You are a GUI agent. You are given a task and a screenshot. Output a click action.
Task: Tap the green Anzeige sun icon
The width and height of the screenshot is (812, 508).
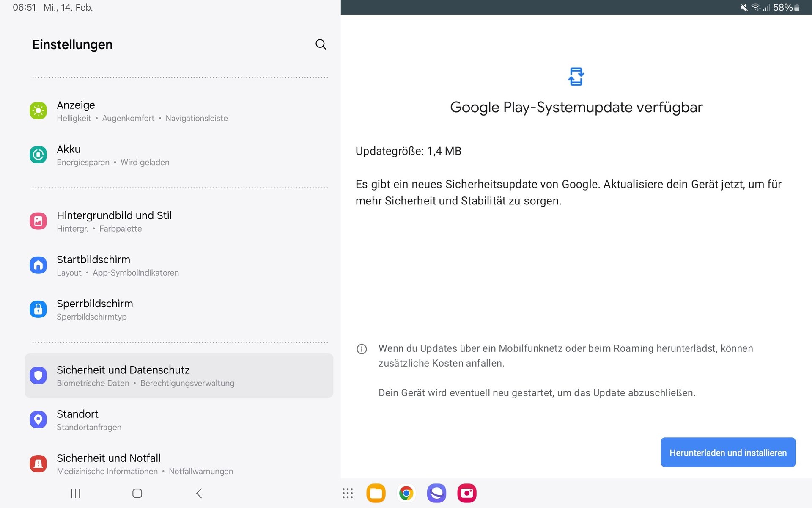click(38, 111)
